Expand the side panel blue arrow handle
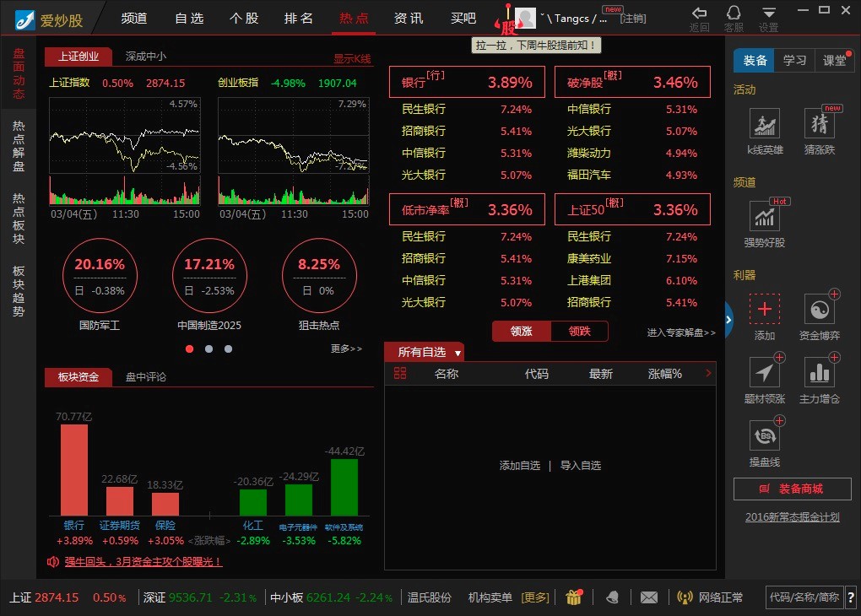 click(x=728, y=319)
